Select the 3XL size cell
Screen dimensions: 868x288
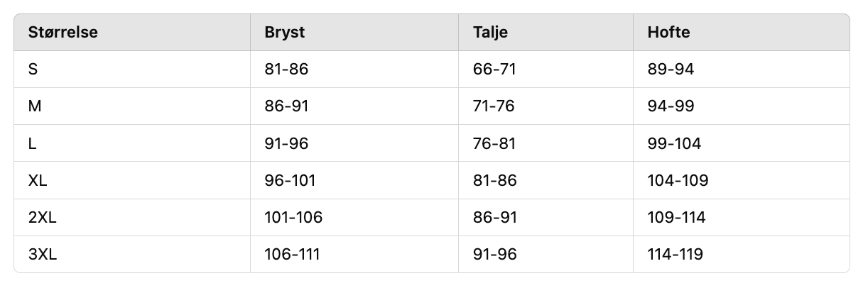pyautogui.click(x=42, y=254)
